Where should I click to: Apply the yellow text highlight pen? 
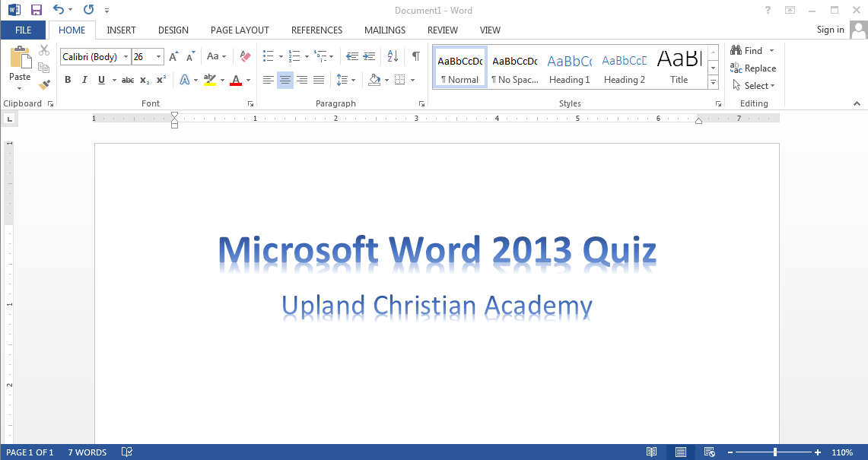tap(210, 81)
